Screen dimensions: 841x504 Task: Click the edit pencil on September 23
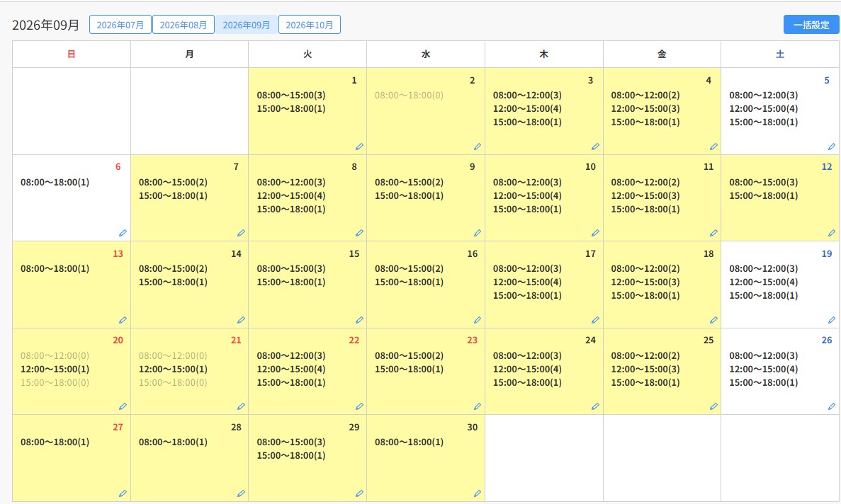[x=478, y=406]
